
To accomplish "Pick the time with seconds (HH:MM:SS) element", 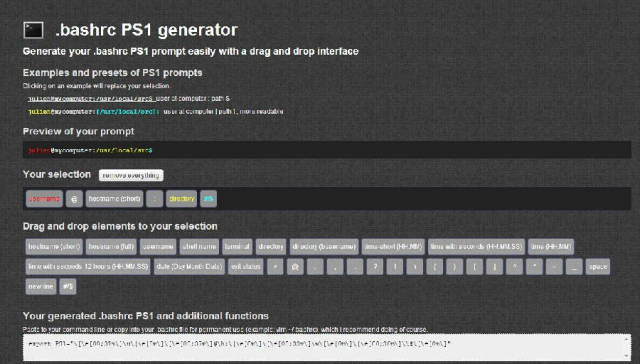I will pyautogui.click(x=476, y=247).
